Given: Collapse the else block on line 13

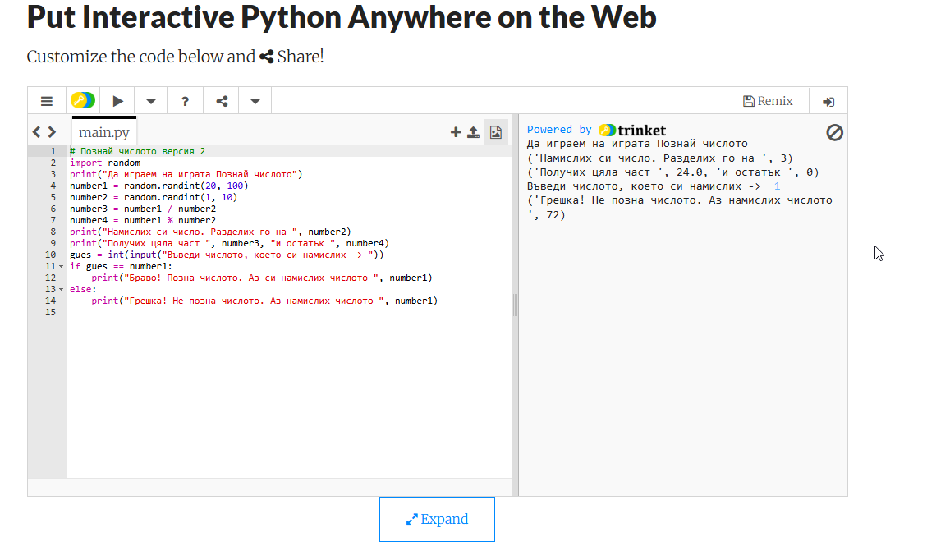Looking at the screenshot, I should tap(61, 289).
